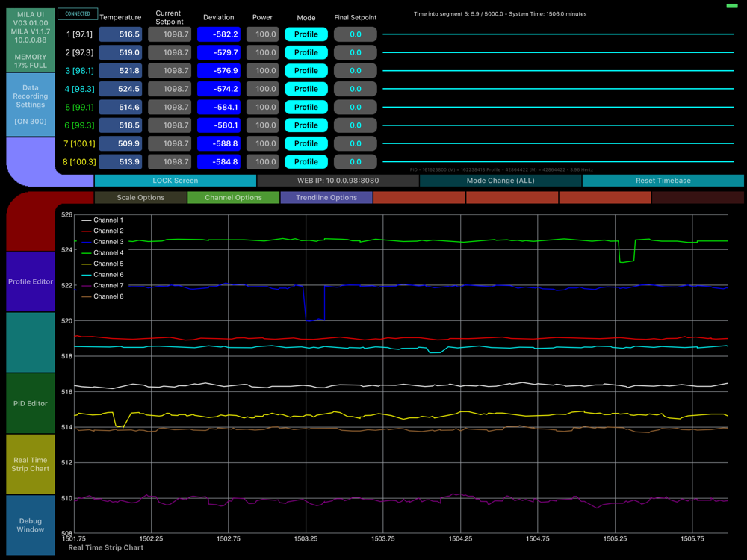Click the Deviation column header
The height and width of the screenshot is (560, 747).
pos(219,17)
